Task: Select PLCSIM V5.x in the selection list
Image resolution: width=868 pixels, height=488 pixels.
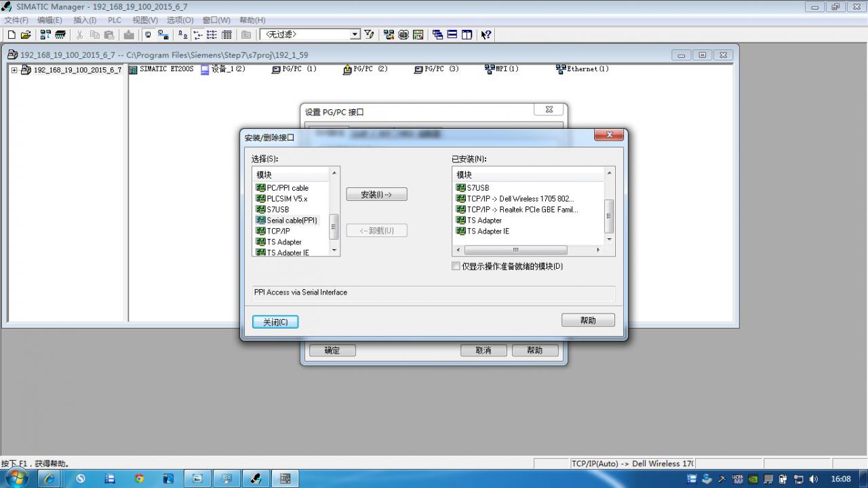Action: click(281, 199)
